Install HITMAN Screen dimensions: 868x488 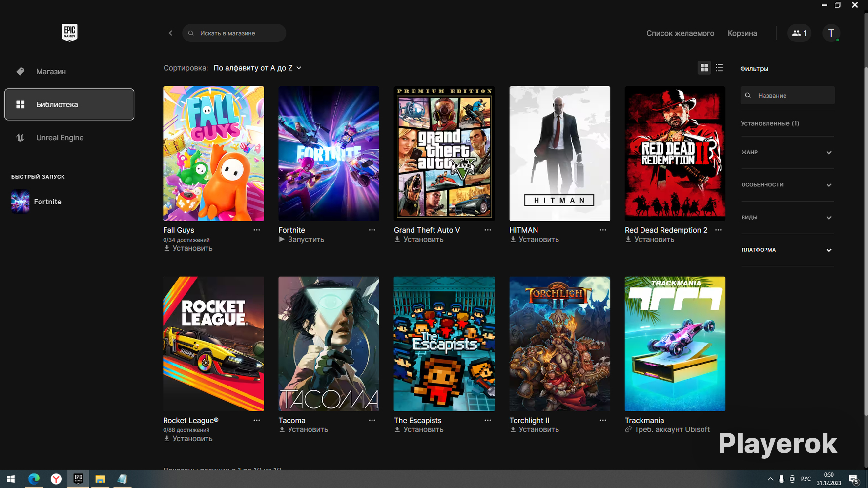[x=534, y=240]
